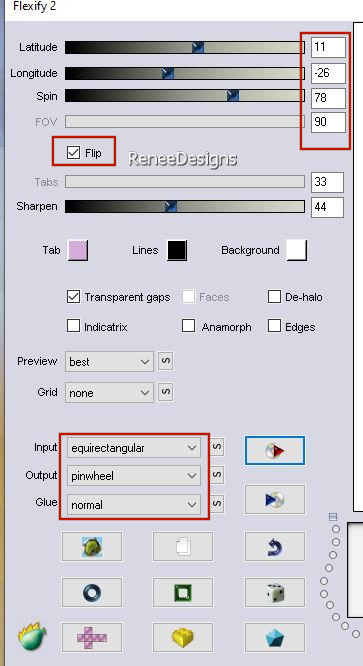Enable the De-halo checkbox
The height and width of the screenshot is (666, 363).
[274, 297]
